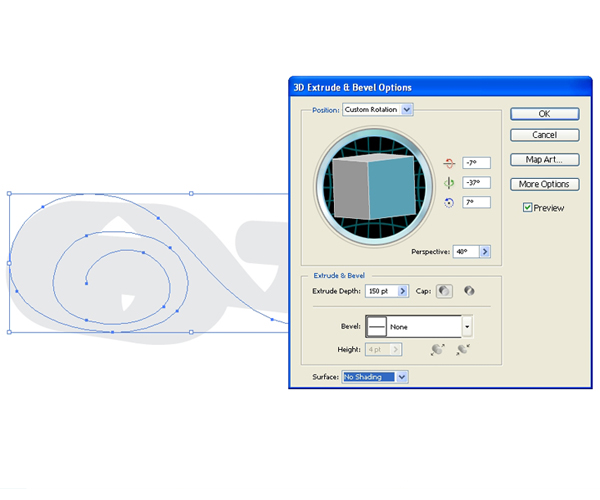Click top-left bounding box handle of spiral
The image size is (600, 500).
tap(9, 194)
